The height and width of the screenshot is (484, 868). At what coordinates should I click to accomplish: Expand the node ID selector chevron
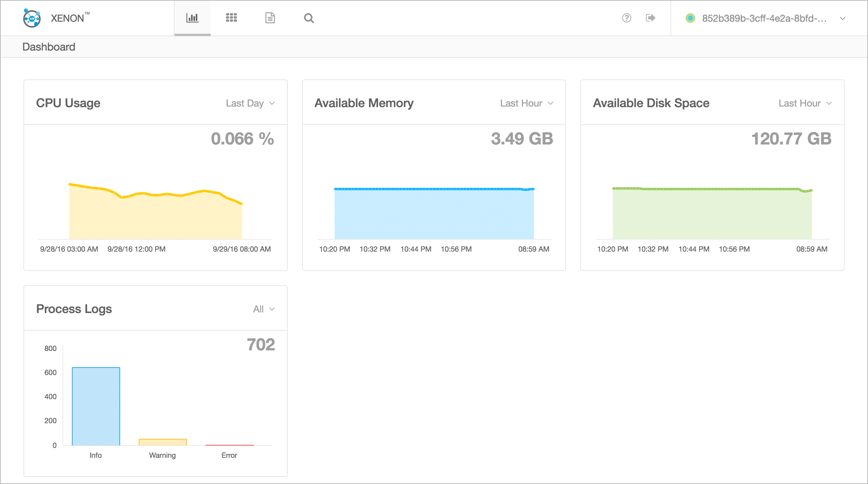842,19
